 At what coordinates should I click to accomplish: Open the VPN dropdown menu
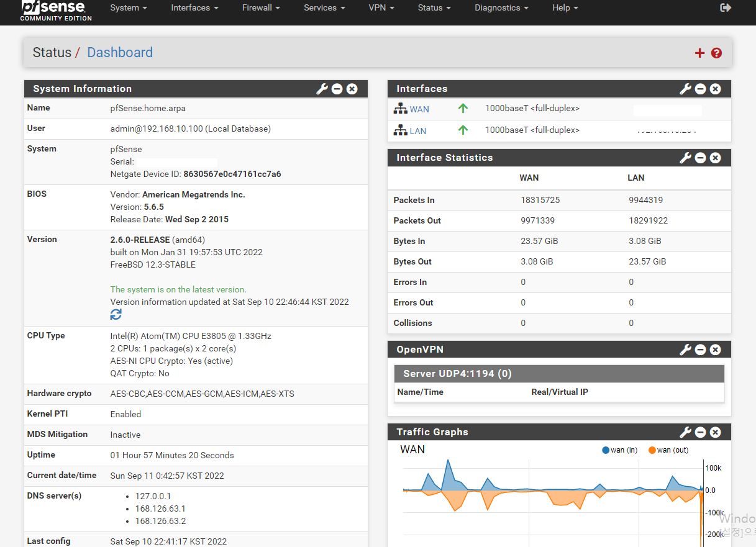tap(381, 8)
